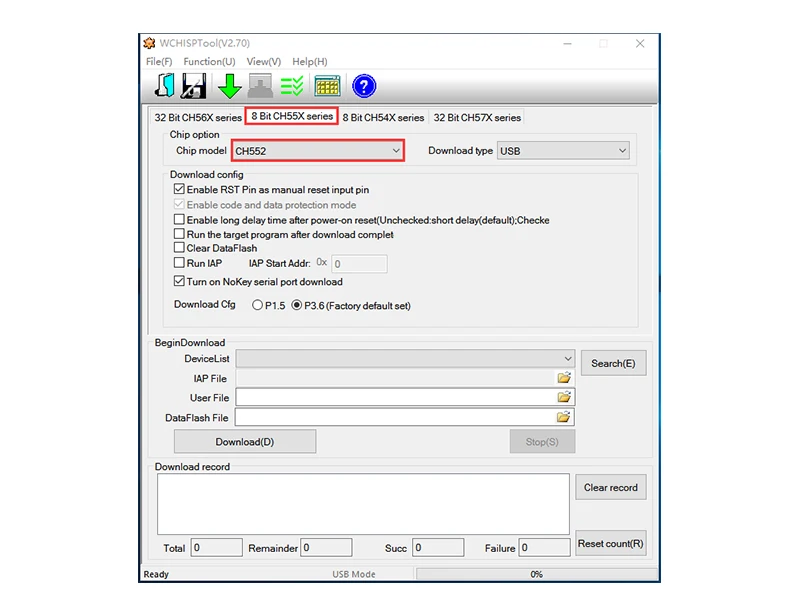Open the Chip model CH552 dropdown
The image size is (800, 614).
318,151
